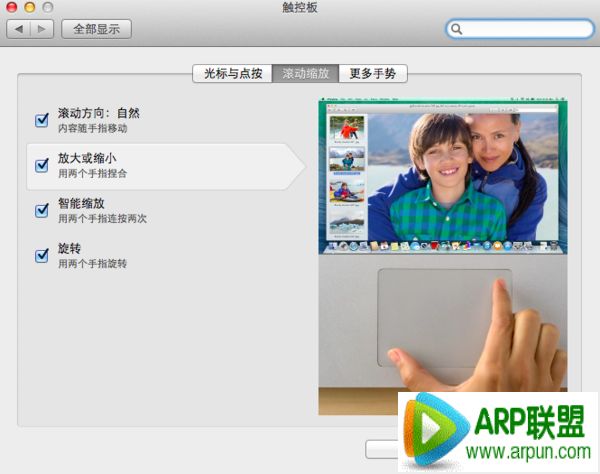The image size is (600, 474).
Task: Close the 触控板 window with the red button
Action: click(x=12, y=7)
